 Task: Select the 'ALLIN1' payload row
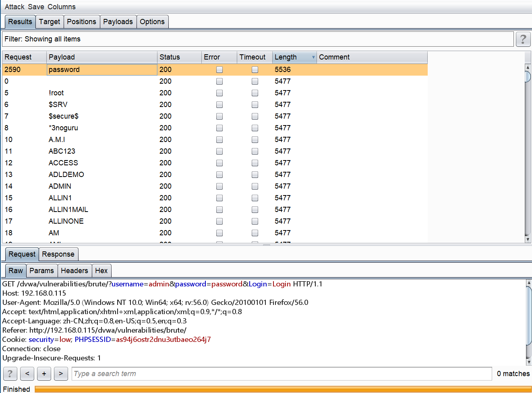[x=215, y=198]
